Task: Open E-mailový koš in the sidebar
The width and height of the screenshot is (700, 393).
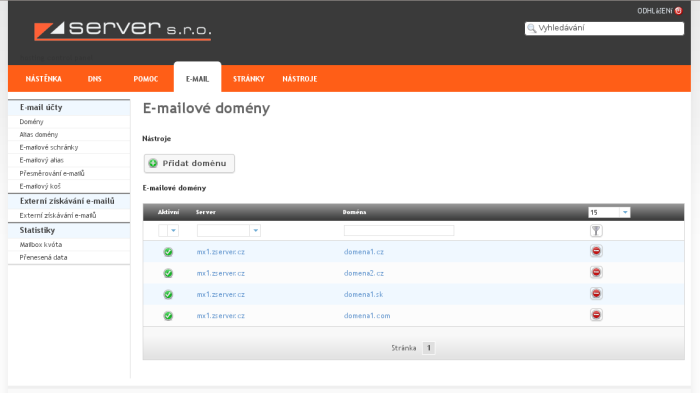Action: pos(40,186)
